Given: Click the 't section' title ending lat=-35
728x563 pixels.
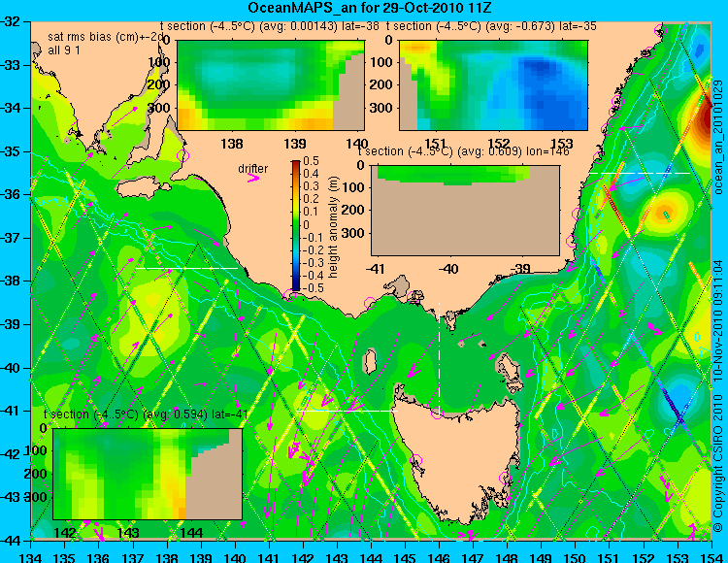Looking at the screenshot, I should coord(491,26).
